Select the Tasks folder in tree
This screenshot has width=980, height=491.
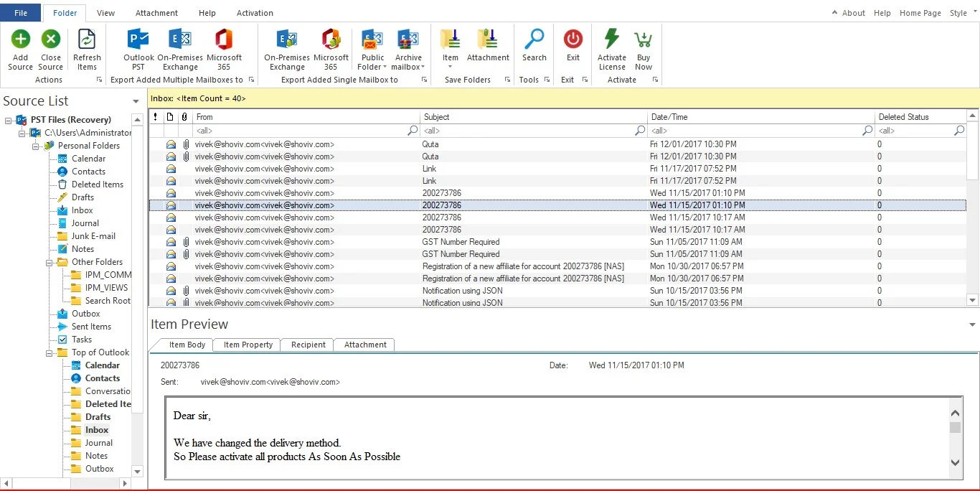[82, 340]
